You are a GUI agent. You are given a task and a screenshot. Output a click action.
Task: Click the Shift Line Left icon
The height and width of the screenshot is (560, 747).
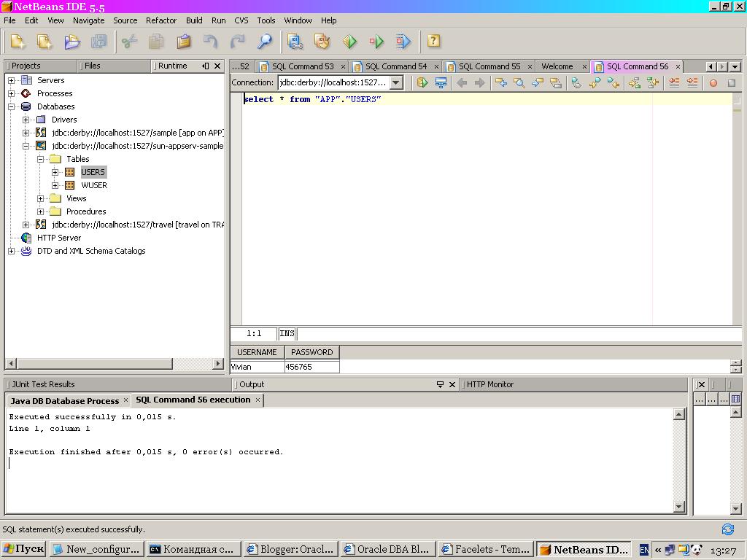pos(673,83)
